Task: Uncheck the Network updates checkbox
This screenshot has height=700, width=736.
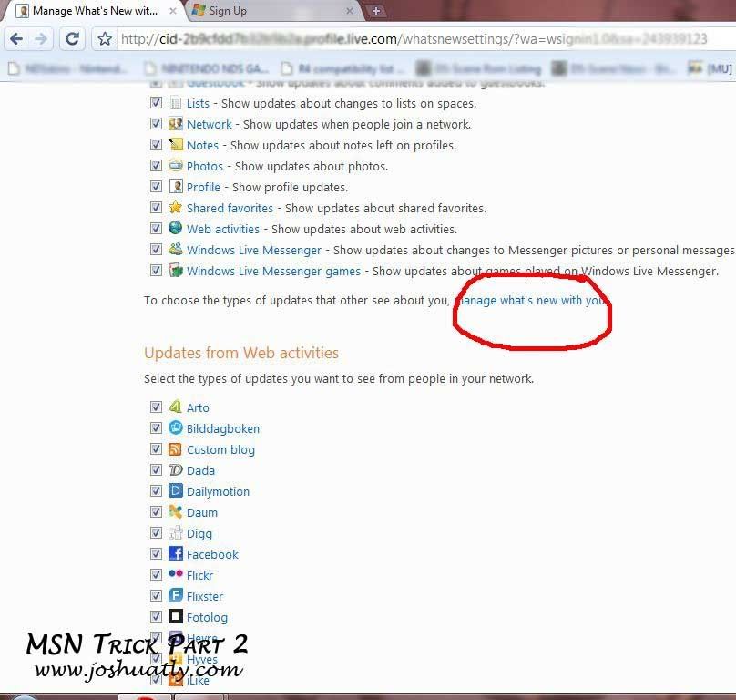Action: (x=156, y=124)
